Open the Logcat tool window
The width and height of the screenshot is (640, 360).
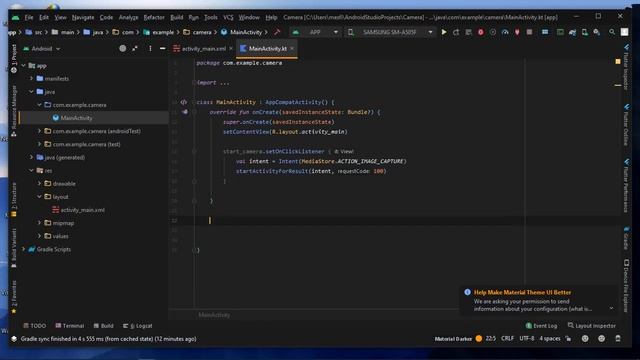138,326
